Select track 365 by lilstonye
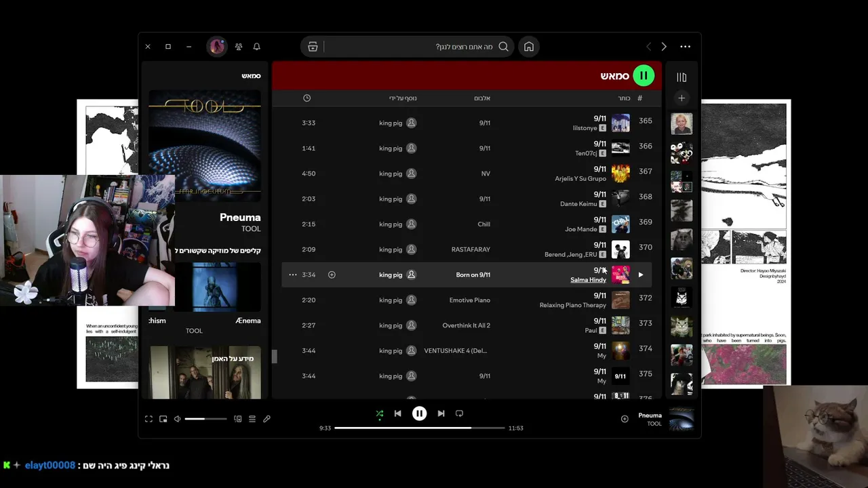Image resolution: width=868 pixels, height=488 pixels. point(467,123)
